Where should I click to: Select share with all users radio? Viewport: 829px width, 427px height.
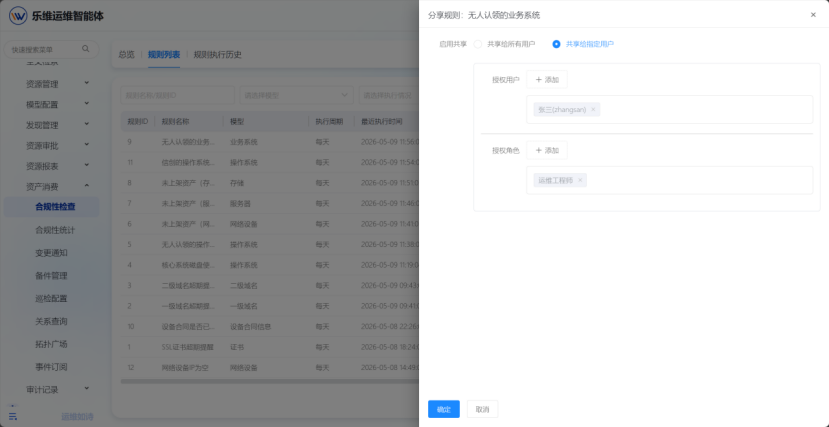click(478, 44)
